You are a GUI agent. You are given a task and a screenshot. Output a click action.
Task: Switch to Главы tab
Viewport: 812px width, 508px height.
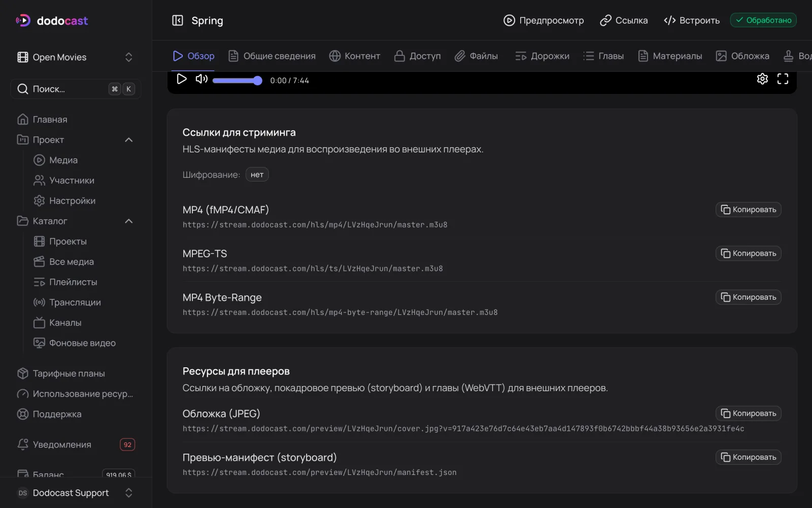click(x=603, y=56)
